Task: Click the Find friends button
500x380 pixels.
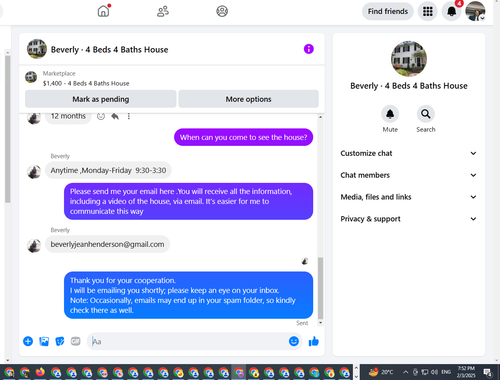Action: point(388,11)
